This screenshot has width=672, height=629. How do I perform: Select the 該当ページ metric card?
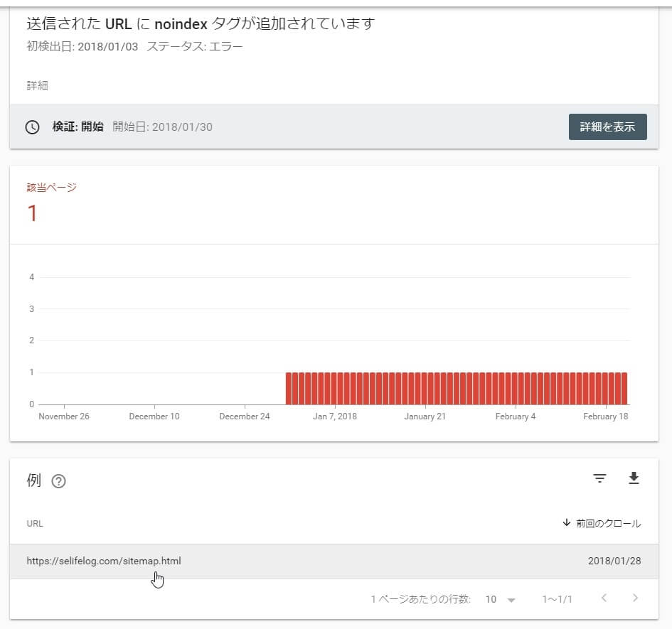pyautogui.click(x=51, y=203)
